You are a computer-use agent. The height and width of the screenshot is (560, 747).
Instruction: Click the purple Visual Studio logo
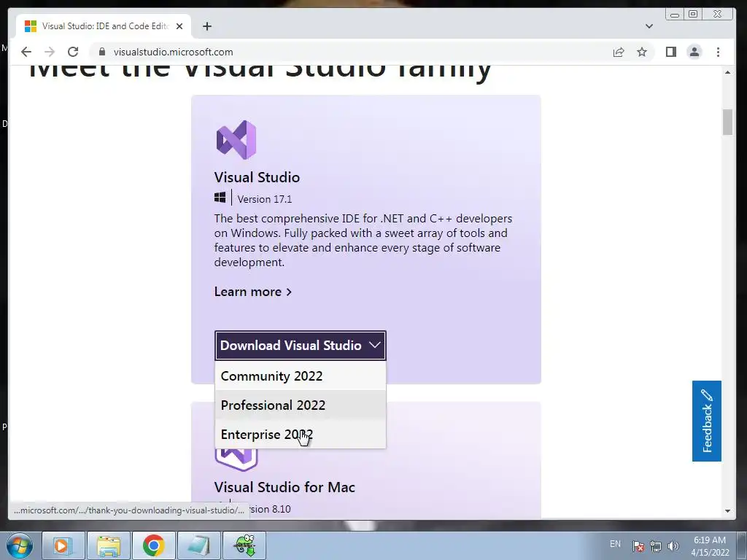coord(236,139)
